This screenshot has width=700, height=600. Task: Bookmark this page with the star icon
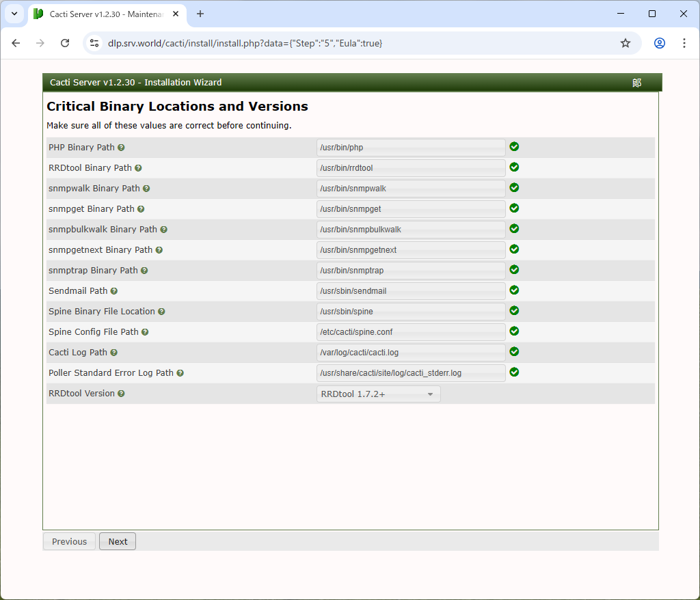(625, 43)
